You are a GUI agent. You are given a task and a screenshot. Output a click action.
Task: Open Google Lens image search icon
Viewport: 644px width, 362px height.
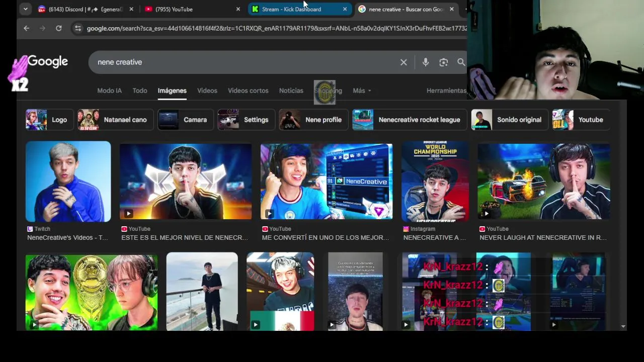(443, 62)
